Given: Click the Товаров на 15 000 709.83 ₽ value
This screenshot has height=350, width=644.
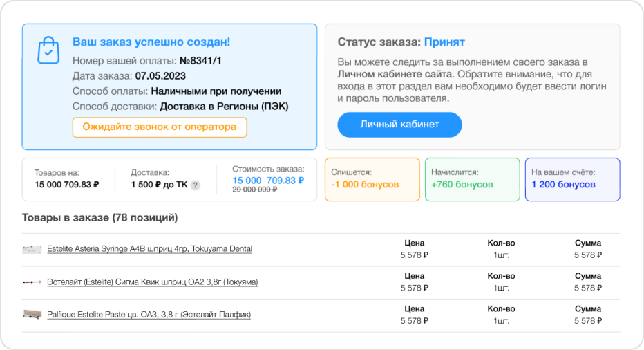Looking at the screenshot, I should coord(66,185).
